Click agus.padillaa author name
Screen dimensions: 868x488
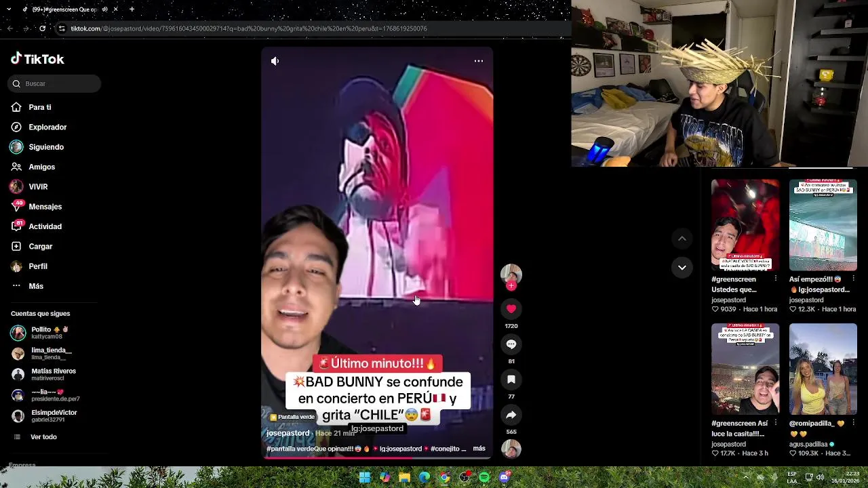tap(808, 444)
